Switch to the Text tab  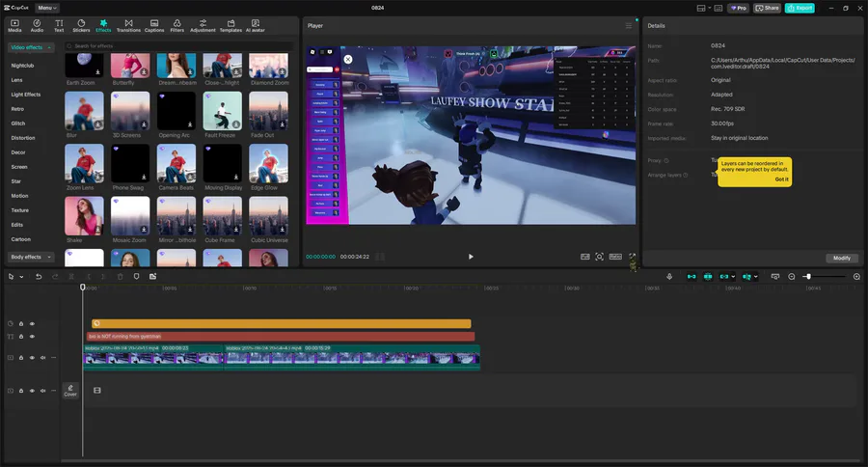pos(59,25)
